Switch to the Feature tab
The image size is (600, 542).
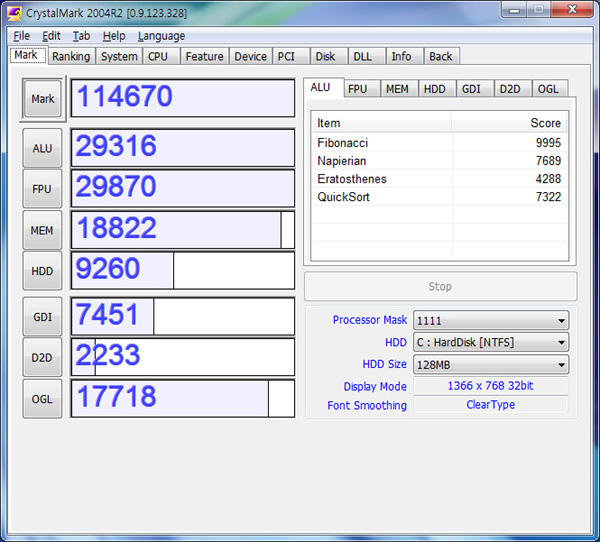(x=204, y=56)
